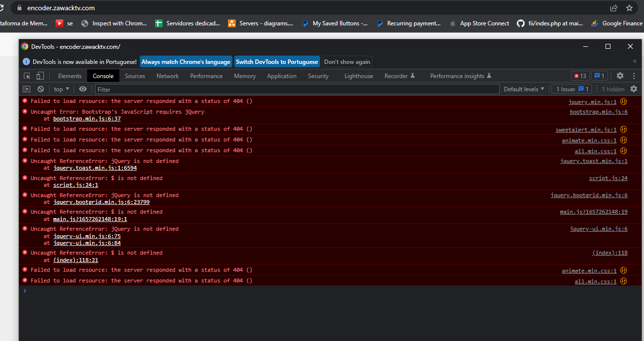Open the Default levels dropdown

524,89
